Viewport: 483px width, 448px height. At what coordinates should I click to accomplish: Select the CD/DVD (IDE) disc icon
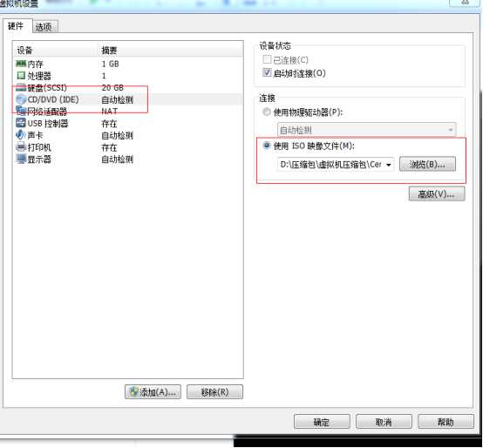(21, 99)
